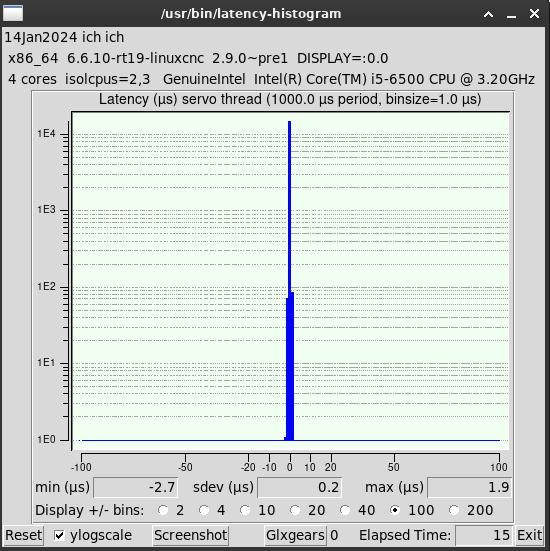Exit the latency histogram application
This screenshot has height=551, width=550.
pyautogui.click(x=529, y=536)
